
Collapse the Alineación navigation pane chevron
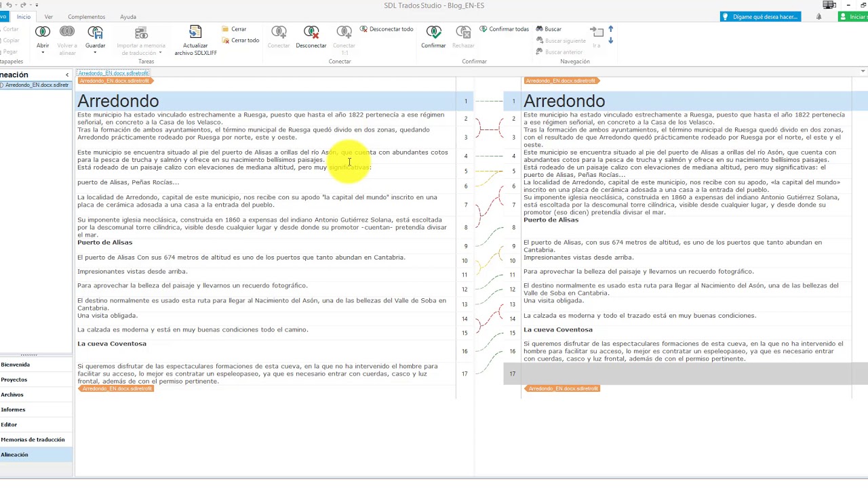click(x=67, y=75)
